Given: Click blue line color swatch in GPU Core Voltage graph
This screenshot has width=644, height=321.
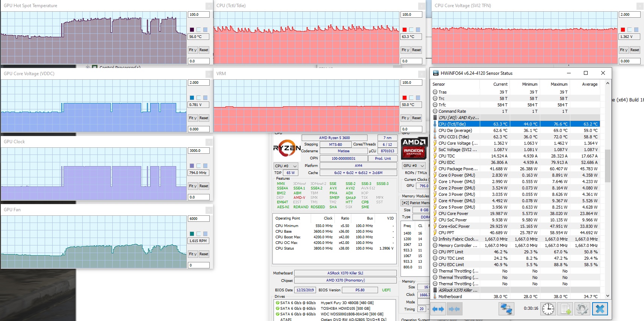Looking at the screenshot, I should [192, 98].
